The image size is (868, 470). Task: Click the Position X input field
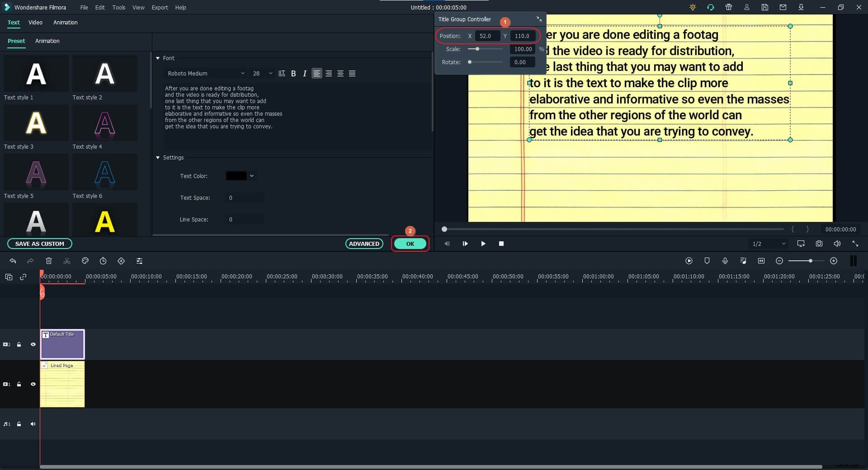point(487,36)
